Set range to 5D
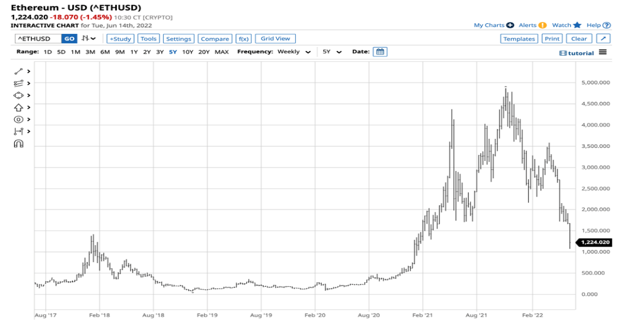644x329 pixels. click(x=61, y=52)
